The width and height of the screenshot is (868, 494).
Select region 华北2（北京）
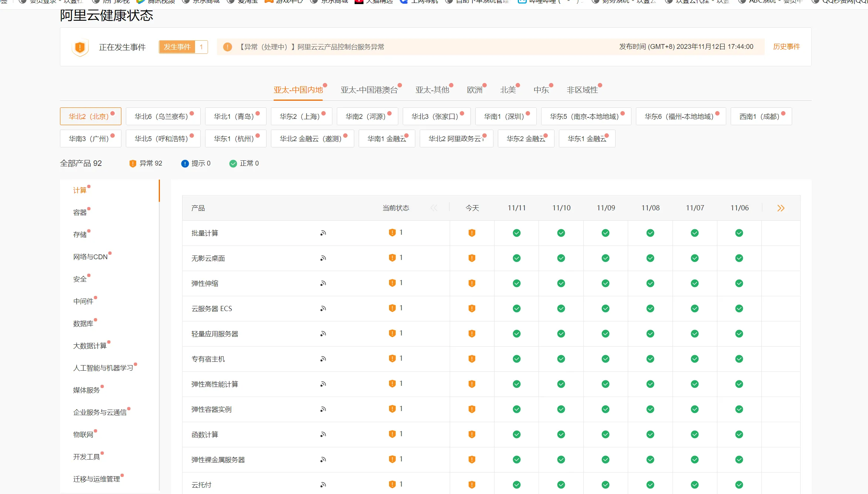[91, 116]
